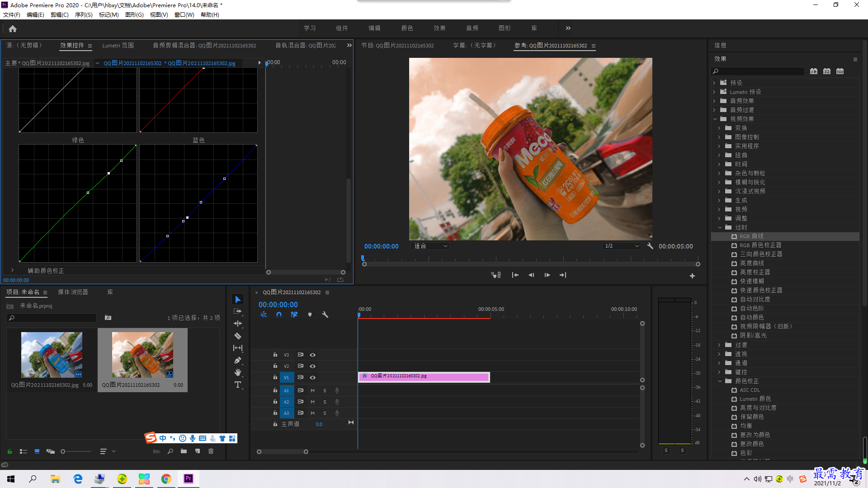This screenshot has height=488, width=868.
Task: Expand the Lumetri 预设 folder
Action: coord(715,92)
